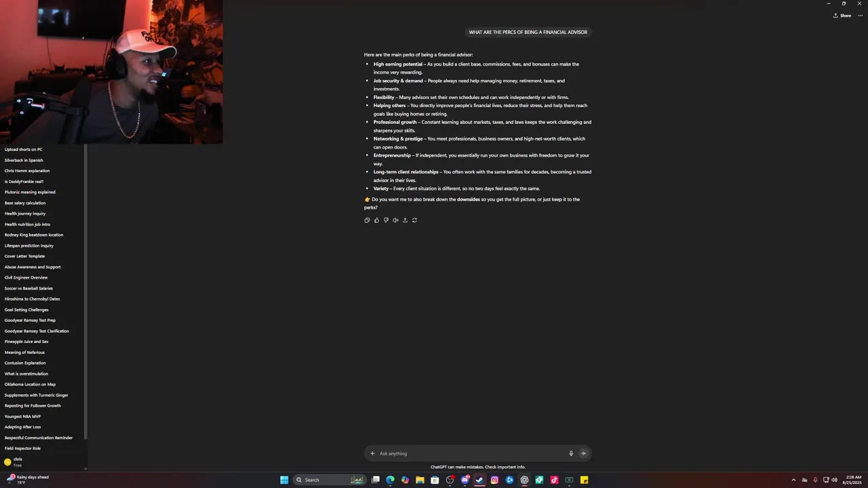Open Instagram from the taskbar
868x488 pixels.
(494, 480)
